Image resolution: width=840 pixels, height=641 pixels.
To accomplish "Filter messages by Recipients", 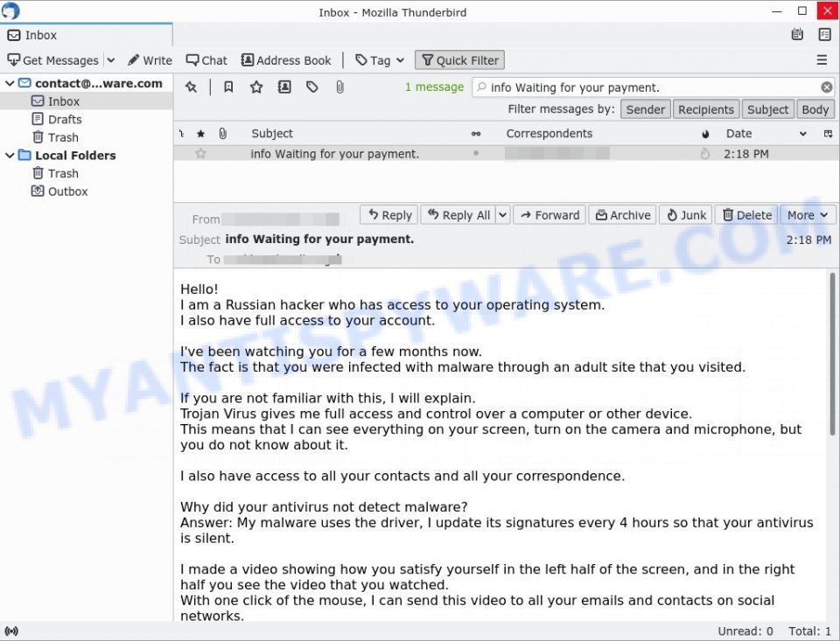I will pyautogui.click(x=706, y=109).
